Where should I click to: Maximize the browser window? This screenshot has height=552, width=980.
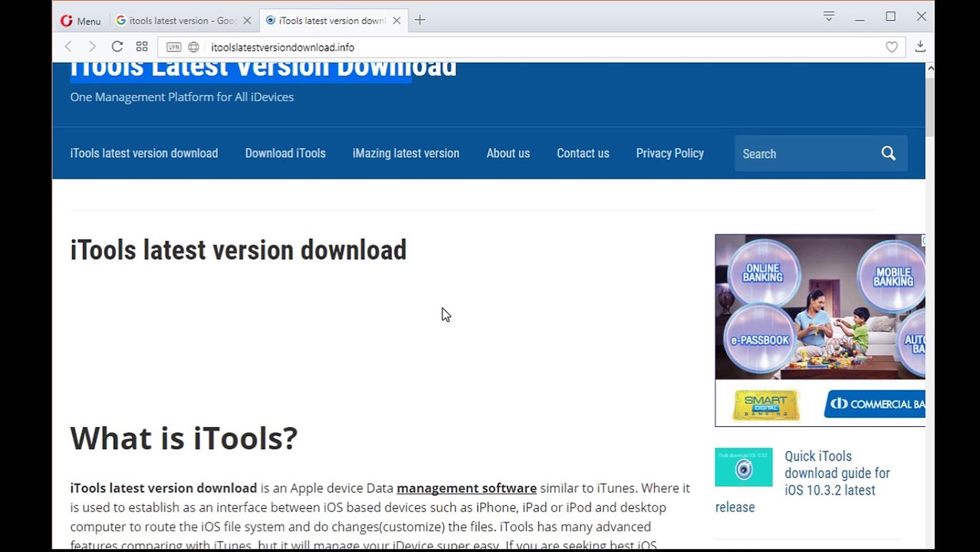(x=890, y=16)
